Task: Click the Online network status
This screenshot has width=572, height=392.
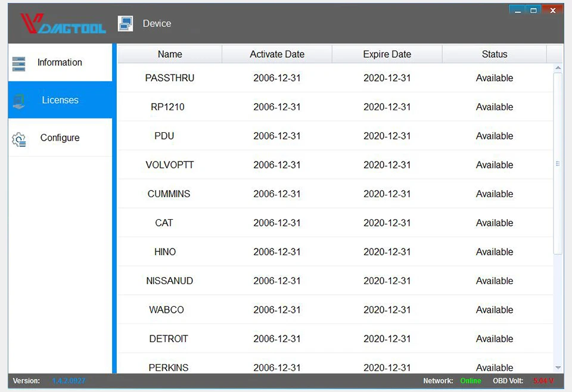Action: point(471,381)
